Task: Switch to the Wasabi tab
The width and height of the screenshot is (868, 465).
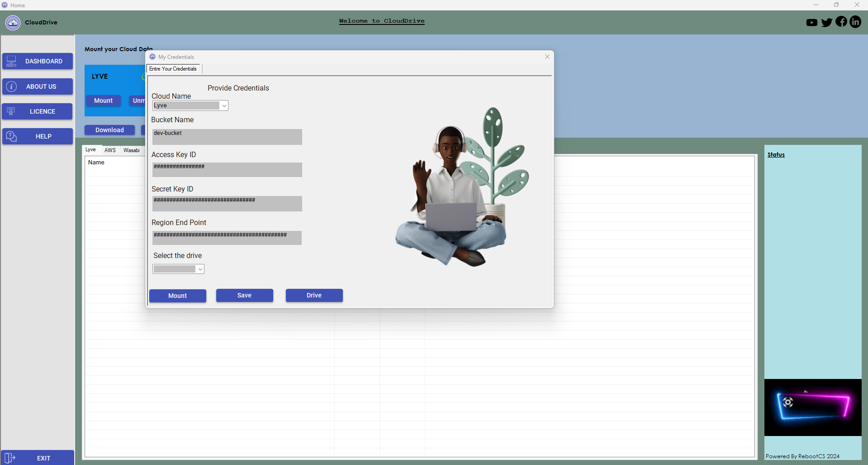Action: click(x=132, y=150)
